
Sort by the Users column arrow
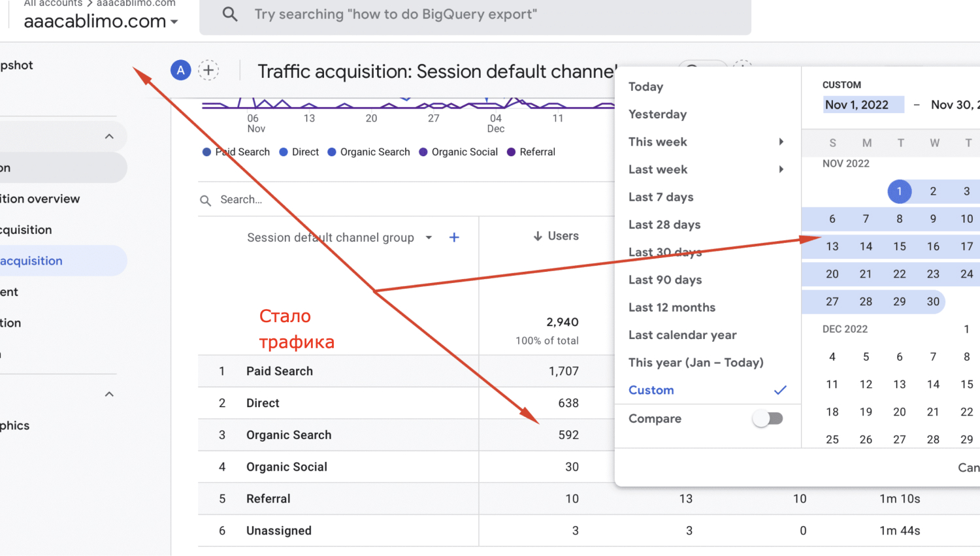coord(538,236)
